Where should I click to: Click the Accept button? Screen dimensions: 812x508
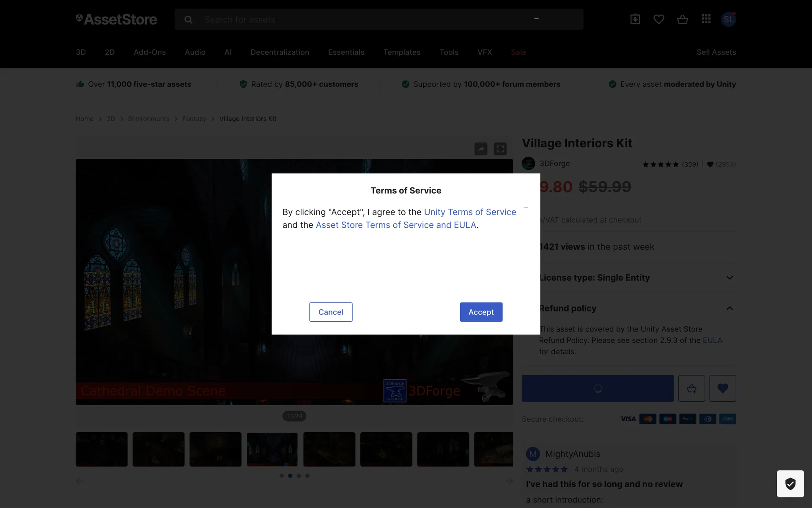pyautogui.click(x=481, y=312)
